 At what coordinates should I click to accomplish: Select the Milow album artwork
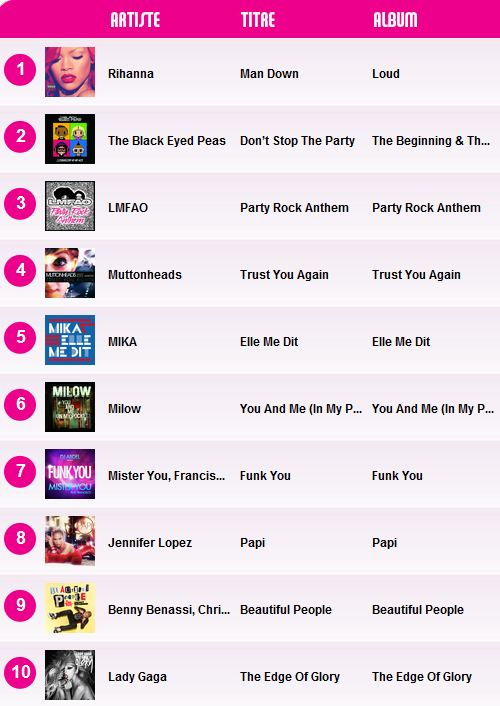[x=70, y=407]
